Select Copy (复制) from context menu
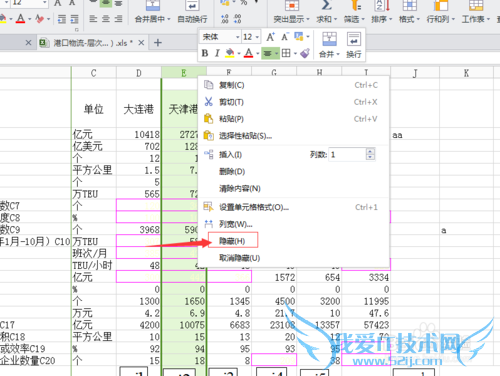500x376 pixels. coord(293,85)
